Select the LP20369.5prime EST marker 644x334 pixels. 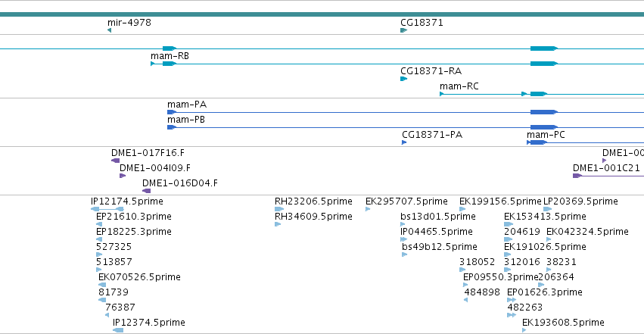pos(547,209)
